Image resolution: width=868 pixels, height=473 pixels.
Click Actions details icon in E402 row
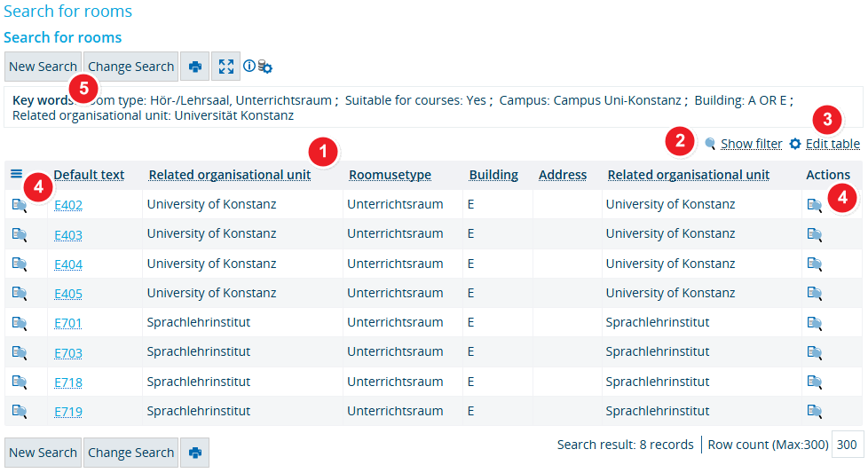click(x=814, y=205)
